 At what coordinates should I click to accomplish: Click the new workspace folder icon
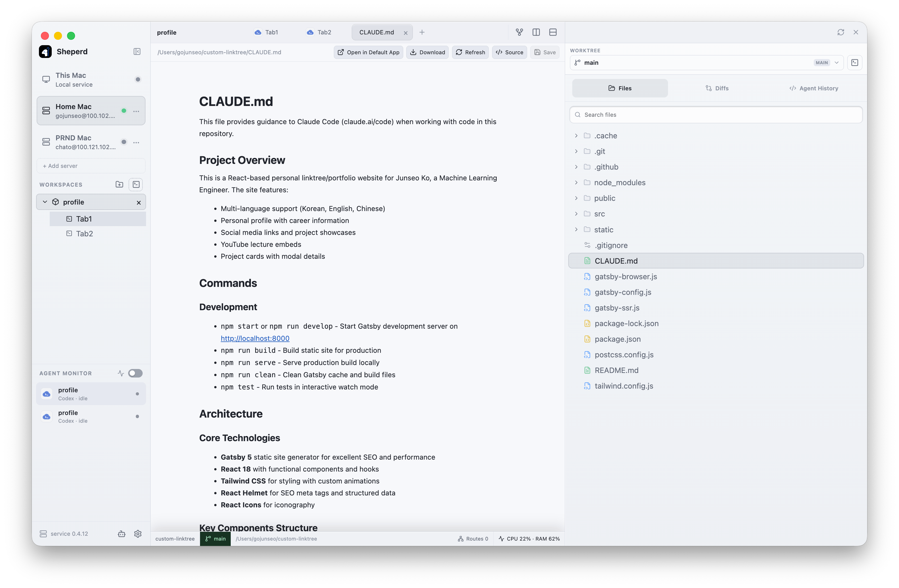coord(119,185)
